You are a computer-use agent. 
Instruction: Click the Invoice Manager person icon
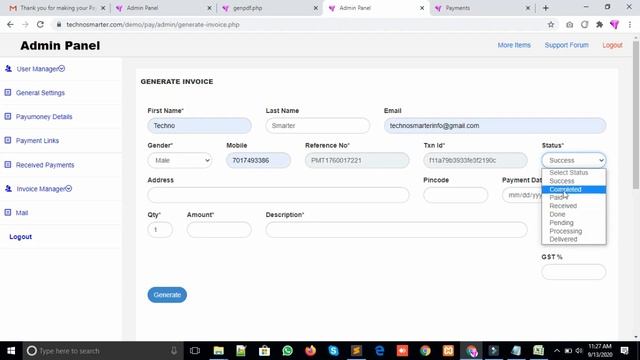coord(8,189)
